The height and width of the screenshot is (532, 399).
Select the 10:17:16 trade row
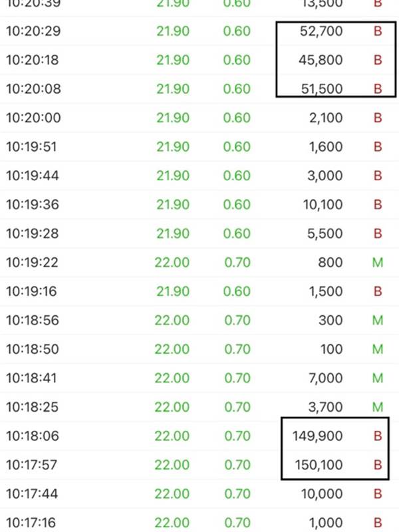click(x=199, y=523)
